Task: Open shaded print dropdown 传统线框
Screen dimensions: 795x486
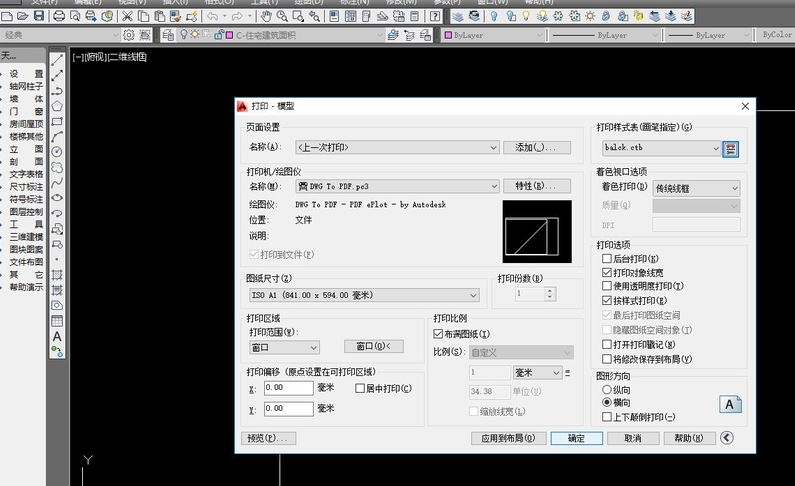Action: 696,189
